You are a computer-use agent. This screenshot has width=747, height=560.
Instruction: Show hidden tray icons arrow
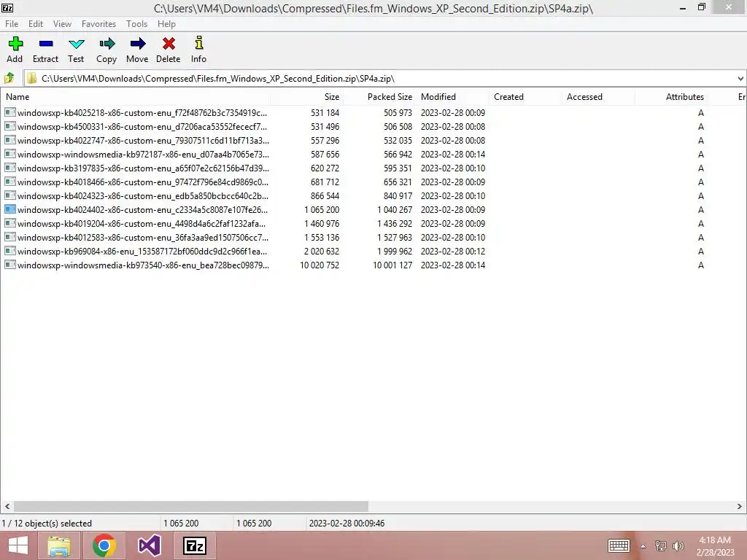[643, 546]
